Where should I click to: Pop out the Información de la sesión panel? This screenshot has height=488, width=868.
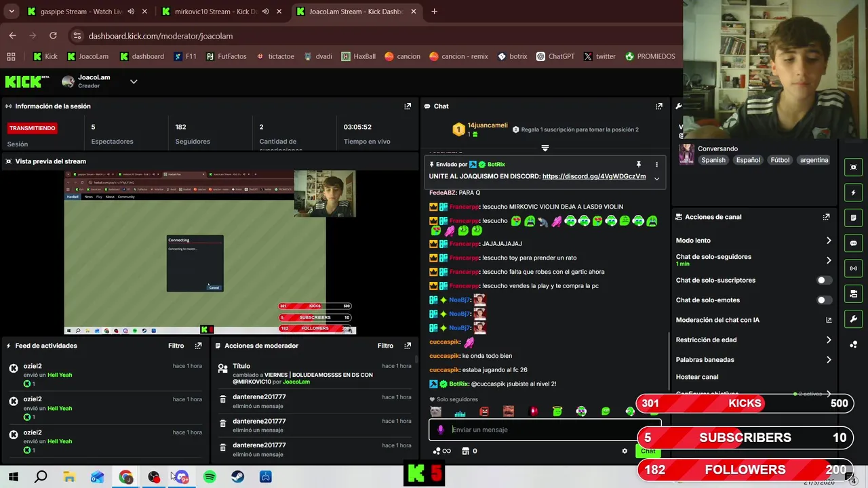(408, 106)
